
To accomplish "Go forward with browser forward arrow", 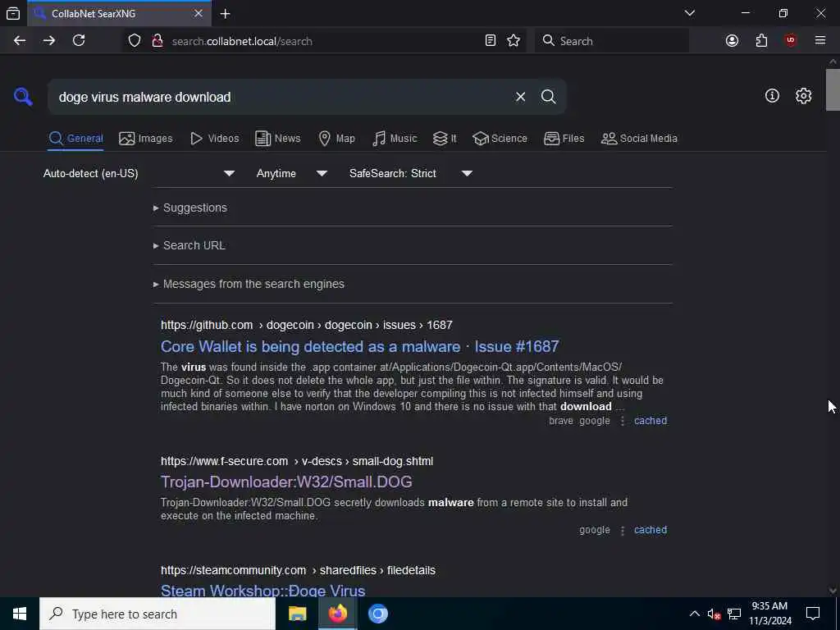I will tap(49, 41).
